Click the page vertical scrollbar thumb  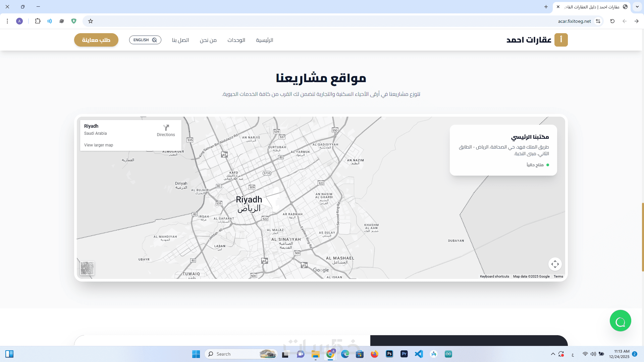(643, 237)
